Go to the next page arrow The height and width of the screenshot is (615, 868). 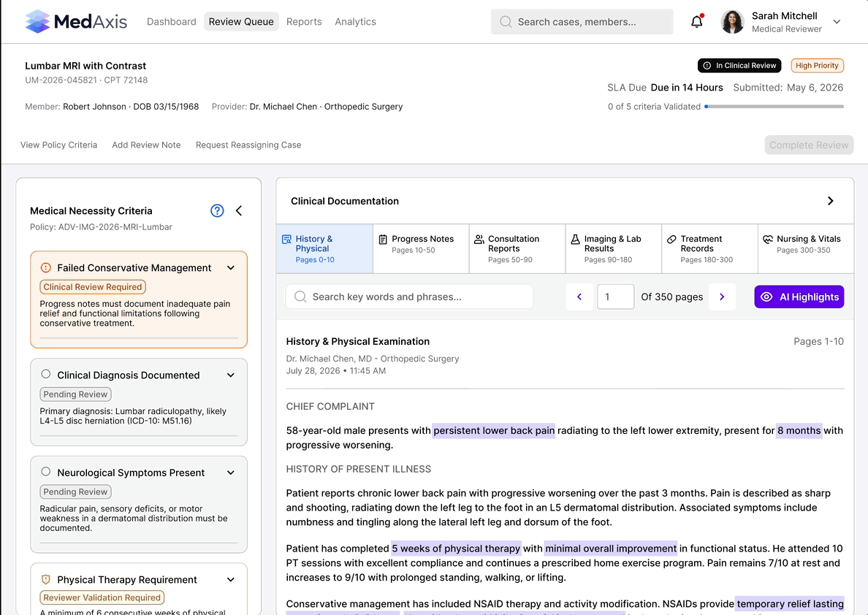click(x=722, y=297)
